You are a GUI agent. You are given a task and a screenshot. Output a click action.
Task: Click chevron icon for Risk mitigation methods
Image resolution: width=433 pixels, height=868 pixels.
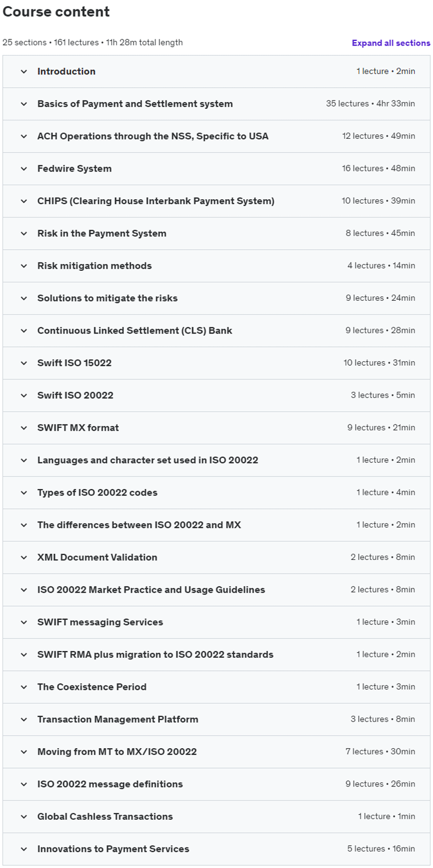point(24,266)
